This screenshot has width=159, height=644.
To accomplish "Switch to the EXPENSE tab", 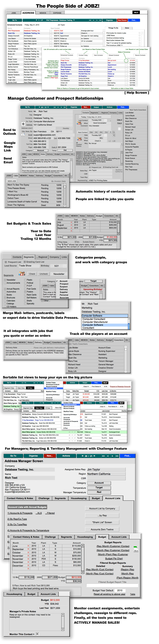I will [x=57, y=13].
